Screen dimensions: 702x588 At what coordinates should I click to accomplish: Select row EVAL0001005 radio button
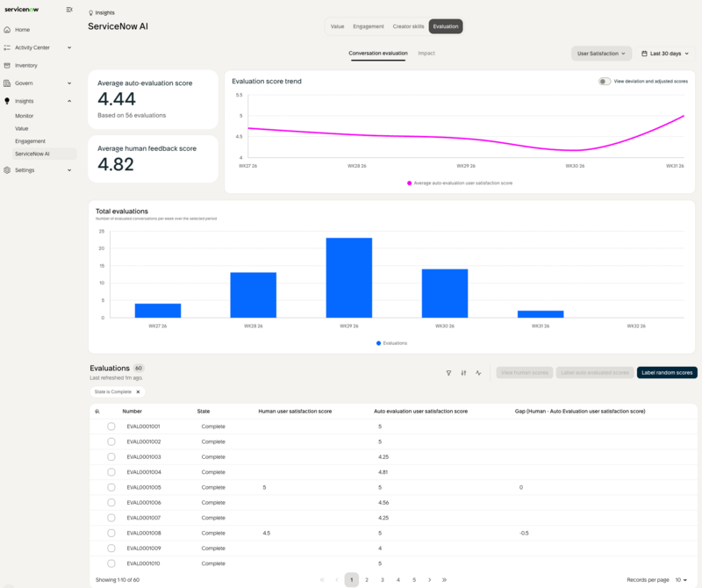click(111, 487)
